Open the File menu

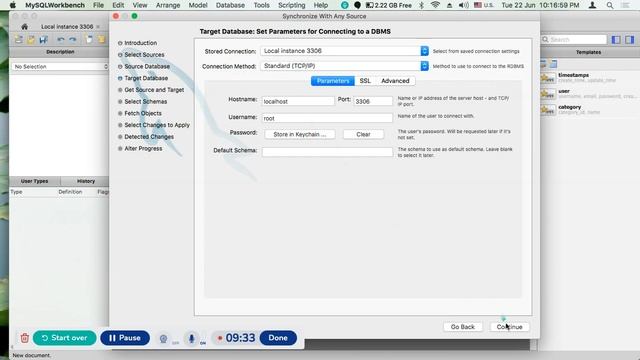coord(98,5)
